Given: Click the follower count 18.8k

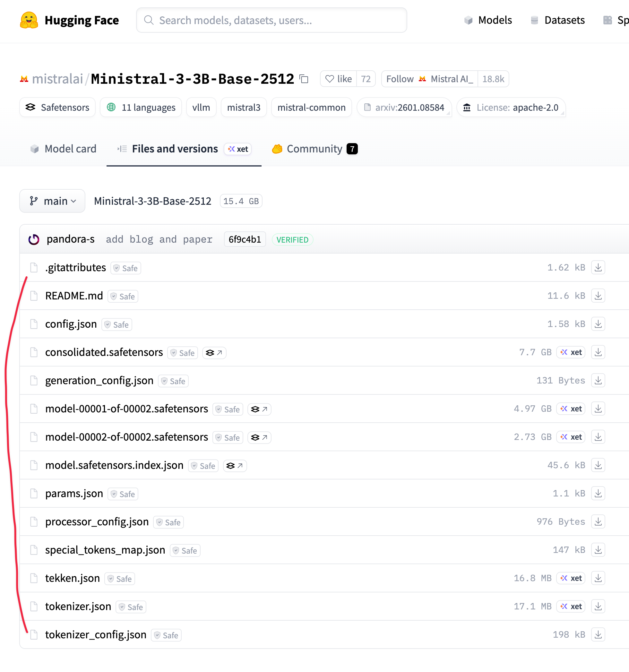Looking at the screenshot, I should pyautogui.click(x=493, y=79).
